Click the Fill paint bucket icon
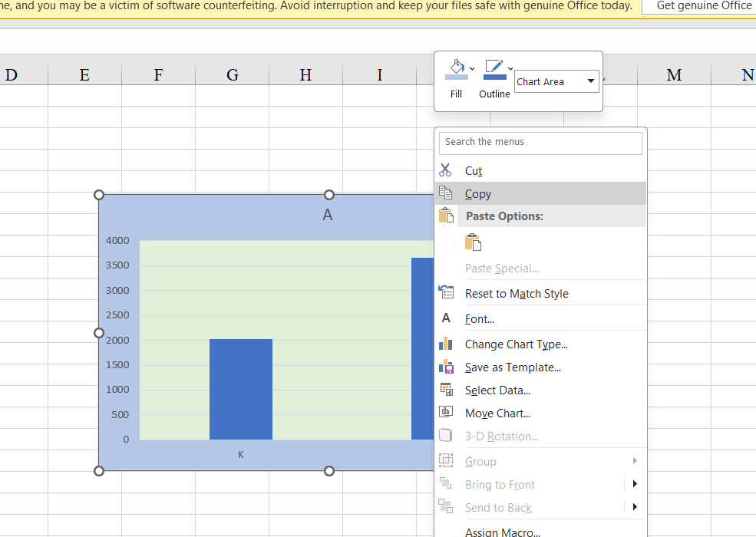The height and width of the screenshot is (537, 756). coord(456,69)
